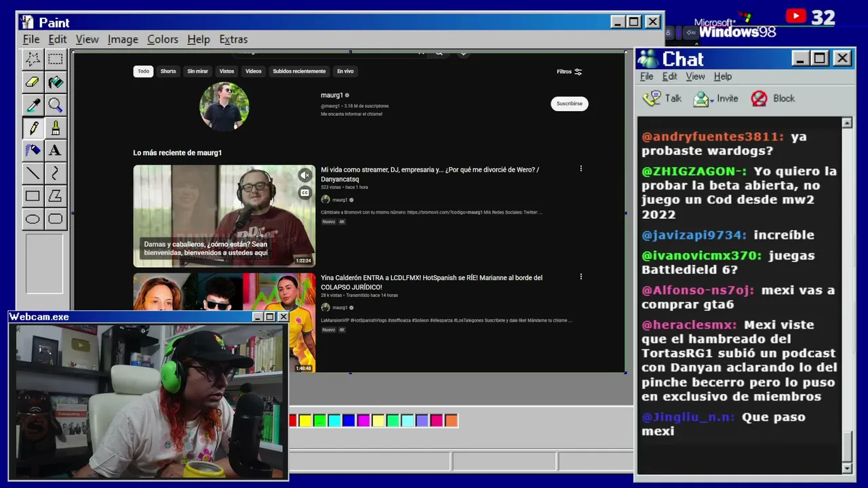Select the Sin mirar filter chip

pyautogui.click(x=198, y=71)
